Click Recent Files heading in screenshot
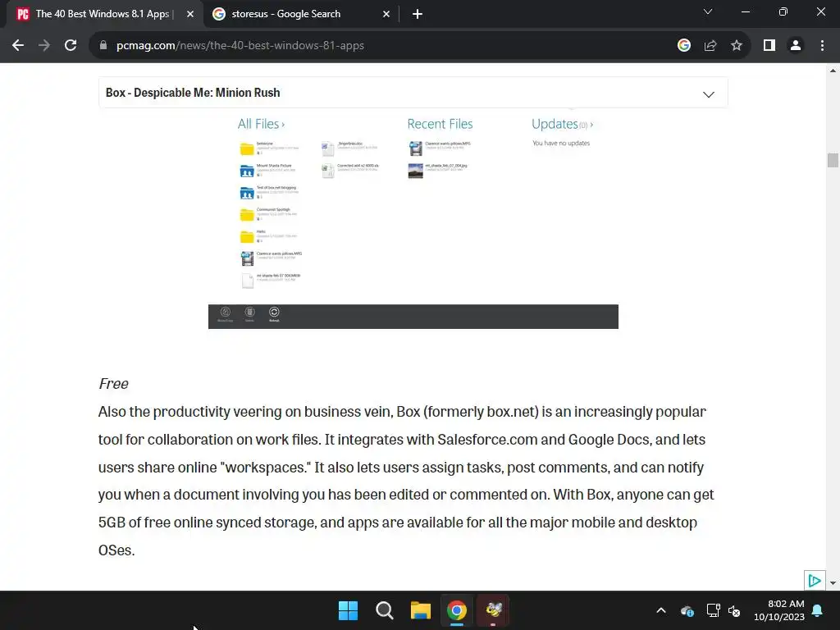840x630 pixels. tap(440, 124)
